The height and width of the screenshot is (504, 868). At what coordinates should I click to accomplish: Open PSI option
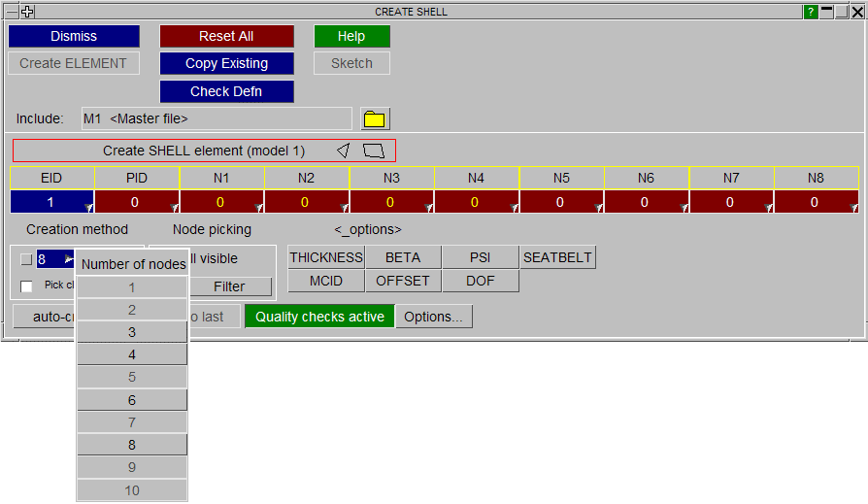click(480, 257)
